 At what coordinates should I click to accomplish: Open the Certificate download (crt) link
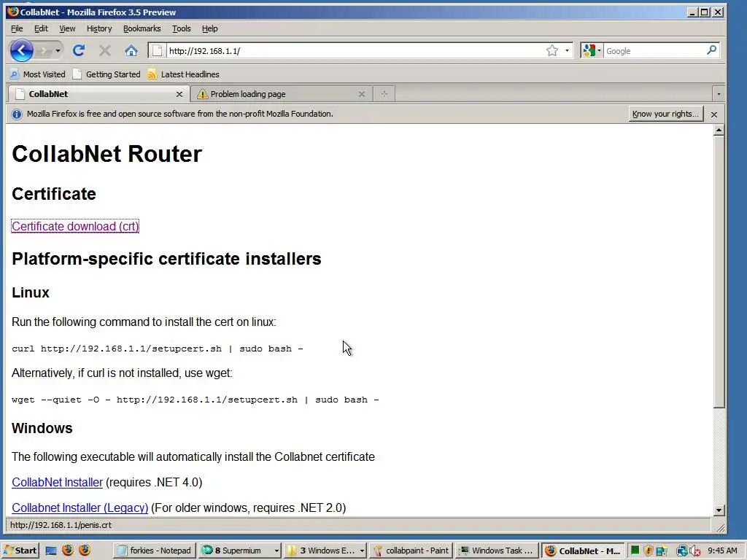tap(75, 226)
